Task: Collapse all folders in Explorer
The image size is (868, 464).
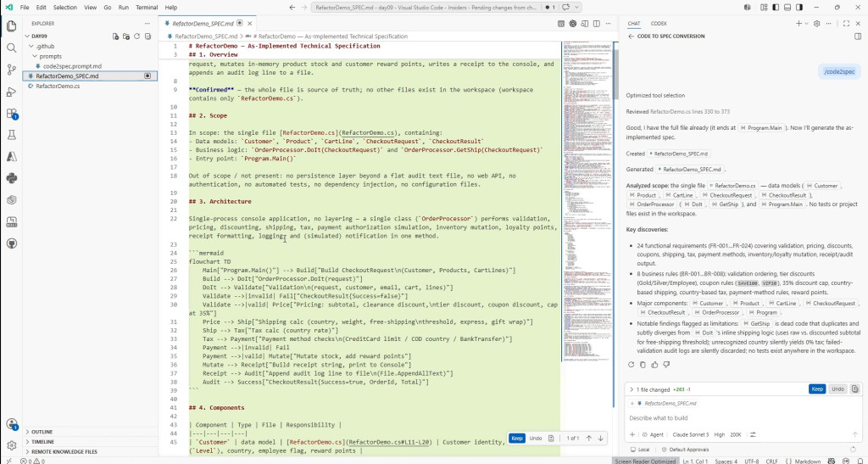Action: 147,36
